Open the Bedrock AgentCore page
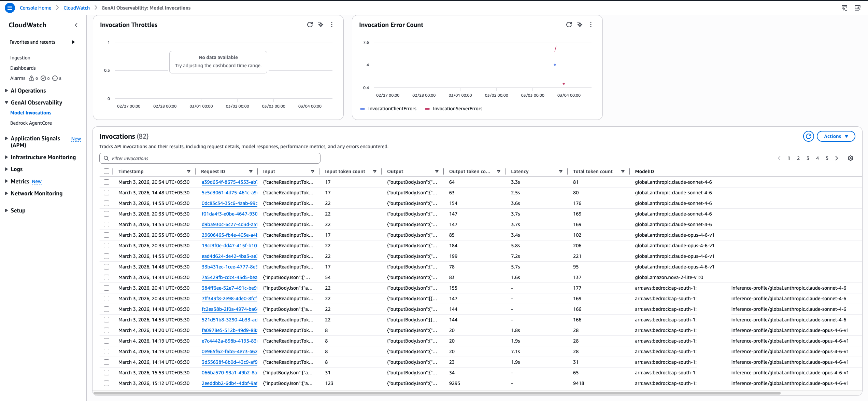 tap(31, 123)
